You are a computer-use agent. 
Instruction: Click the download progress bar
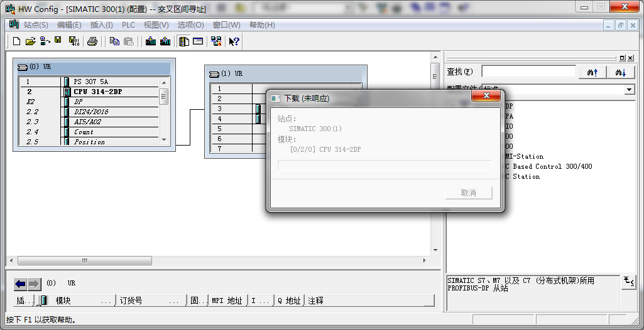pyautogui.click(x=385, y=165)
